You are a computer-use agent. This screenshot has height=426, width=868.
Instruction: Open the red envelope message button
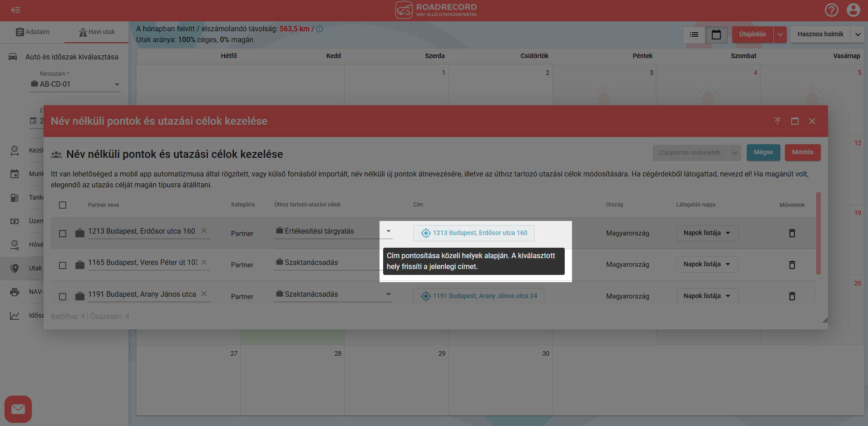coord(18,409)
